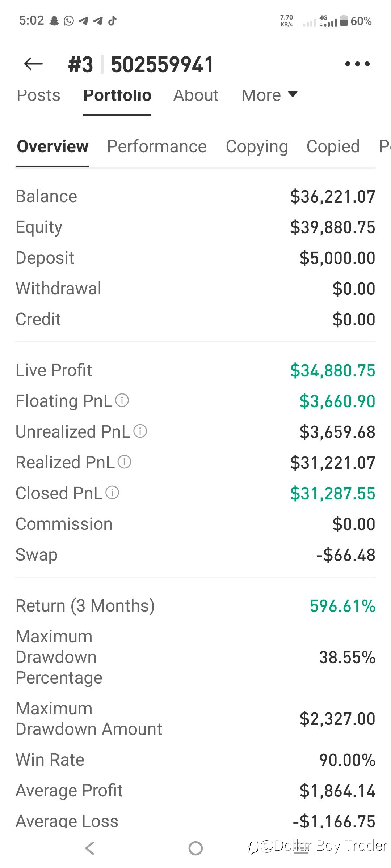Tap the Return (3 Months) percentage
This screenshot has height=868, width=391.
(342, 606)
